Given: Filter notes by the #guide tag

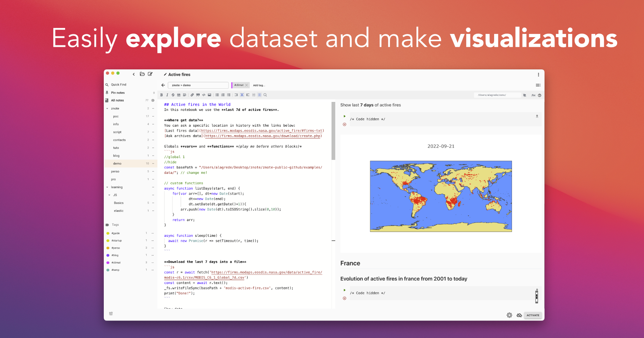Looking at the screenshot, I should point(116,233).
